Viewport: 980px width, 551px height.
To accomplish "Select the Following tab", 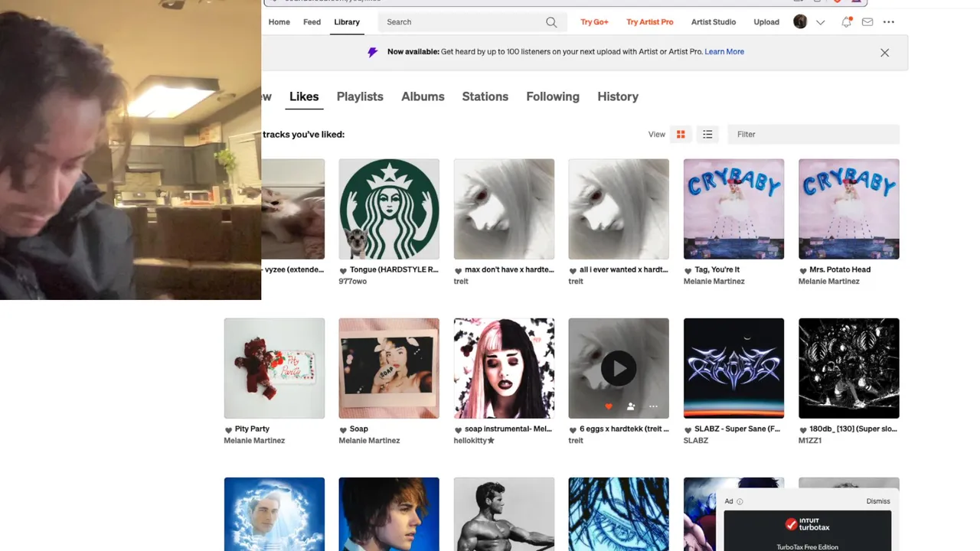I will click(x=553, y=96).
